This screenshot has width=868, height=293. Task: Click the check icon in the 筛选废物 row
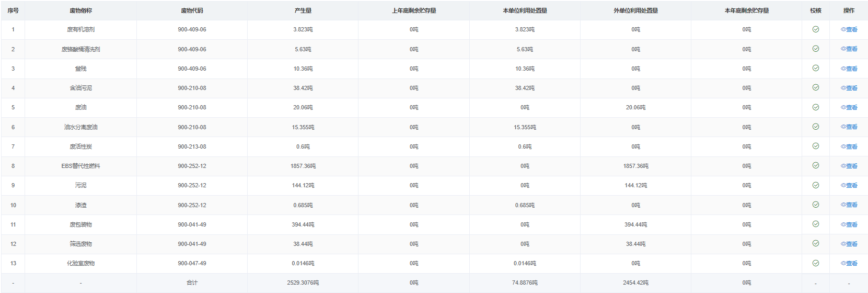click(815, 243)
